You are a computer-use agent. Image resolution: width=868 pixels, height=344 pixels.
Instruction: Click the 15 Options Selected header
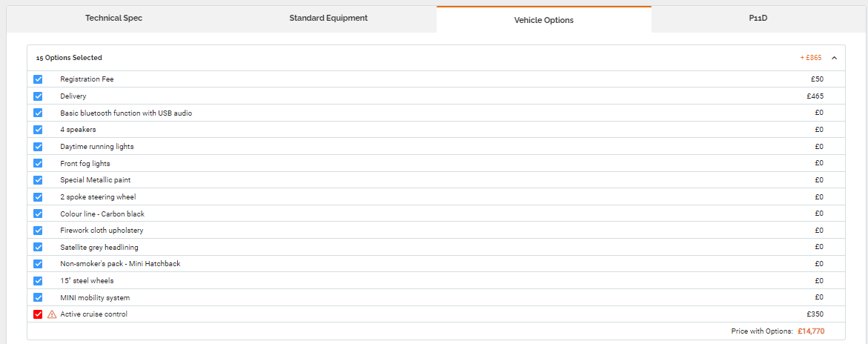pyautogui.click(x=69, y=58)
